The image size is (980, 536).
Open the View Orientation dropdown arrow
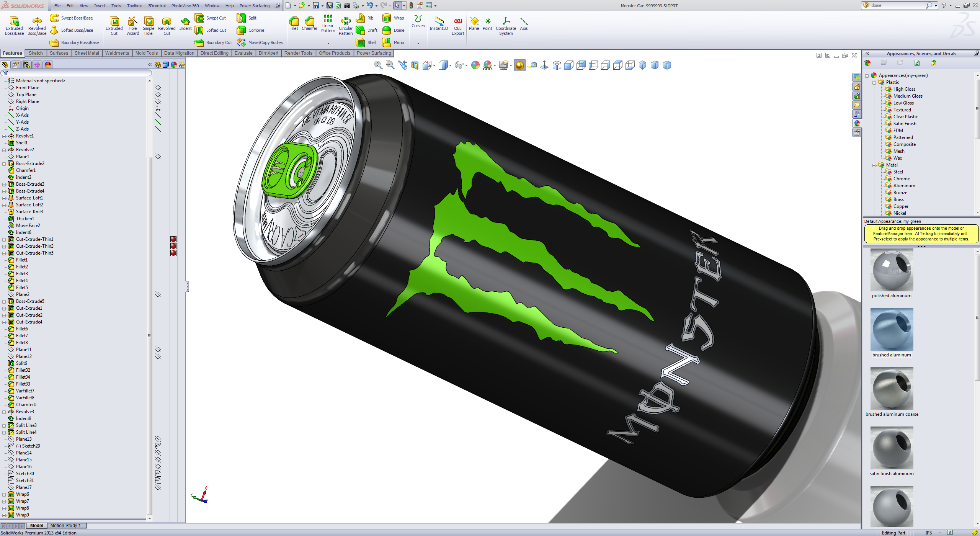click(434, 65)
